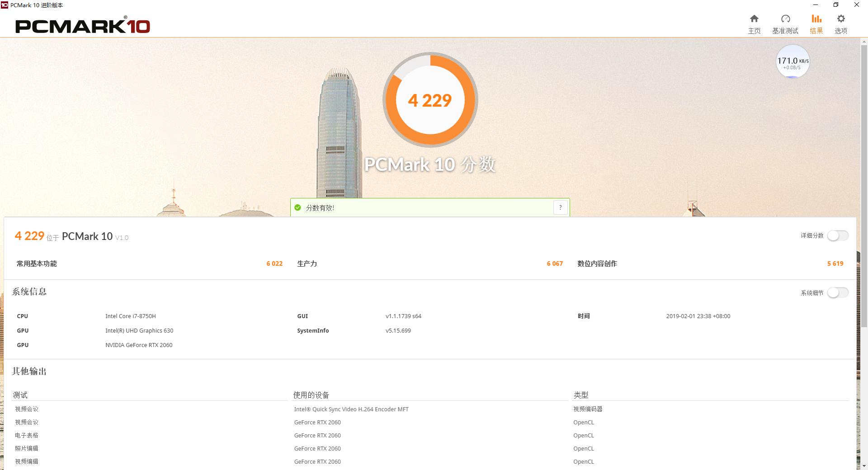The image size is (868, 470).
Task: Click the 生产力 score 6 067
Action: point(554,263)
